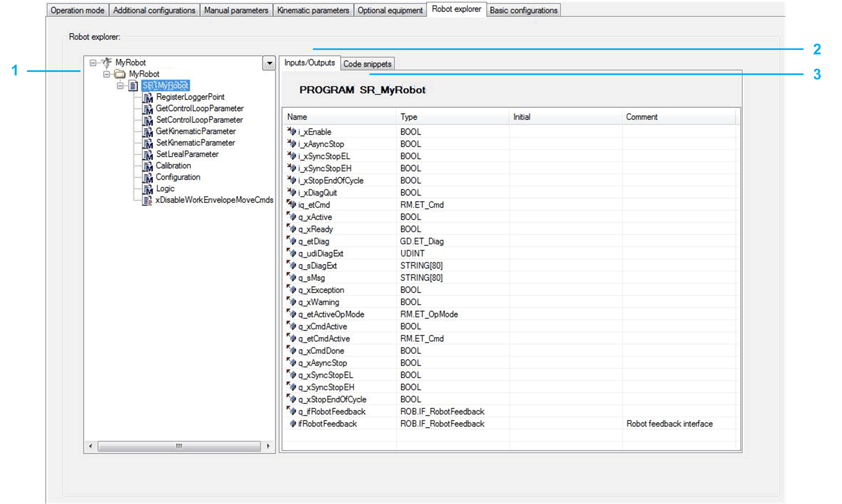Image resolution: width=842 pixels, height=504 pixels.
Task: Collapse the SR_MyRobot program node
Action: (120, 86)
